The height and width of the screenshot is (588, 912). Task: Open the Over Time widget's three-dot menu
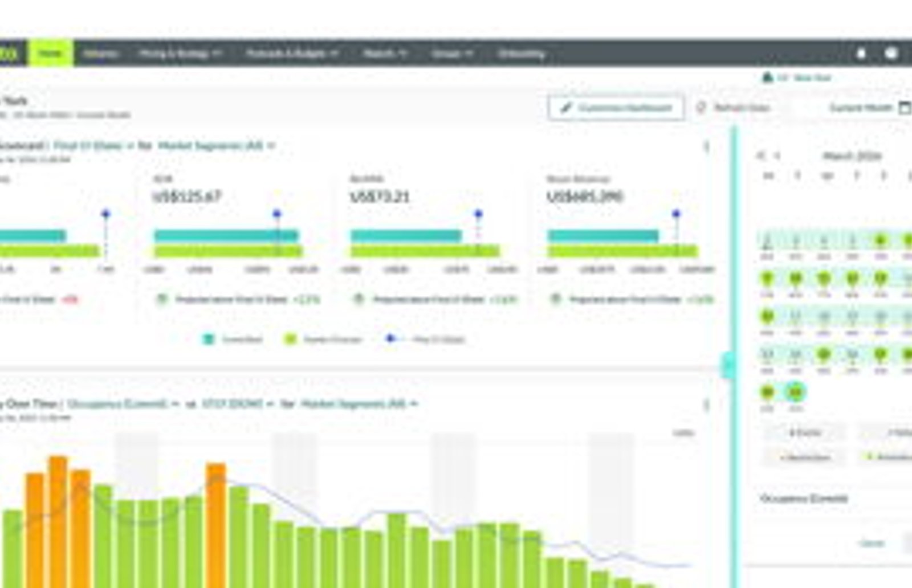tap(707, 405)
